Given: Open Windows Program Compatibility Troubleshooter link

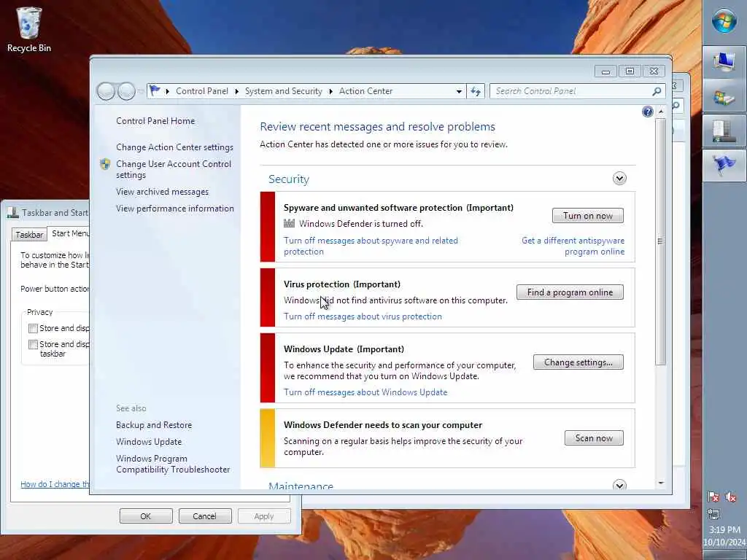Looking at the screenshot, I should 173,464.
